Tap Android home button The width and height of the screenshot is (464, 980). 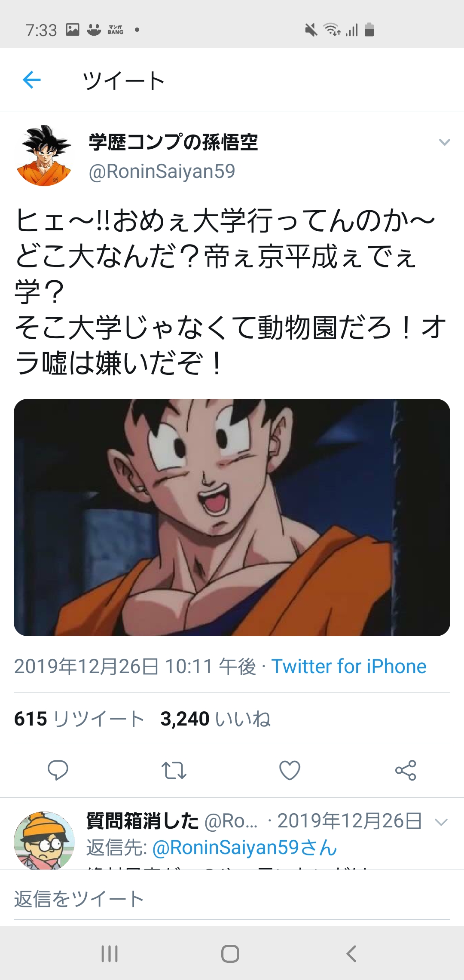[230, 954]
